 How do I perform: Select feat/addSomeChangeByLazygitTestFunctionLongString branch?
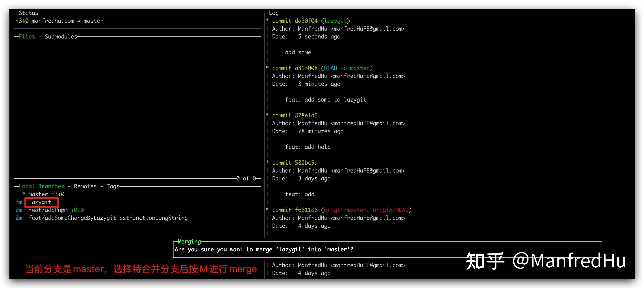(x=108, y=218)
